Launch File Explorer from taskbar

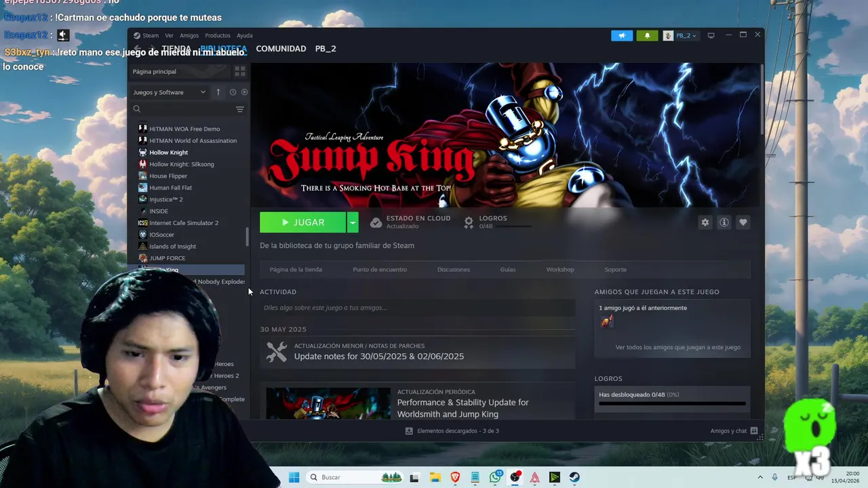pyautogui.click(x=435, y=477)
